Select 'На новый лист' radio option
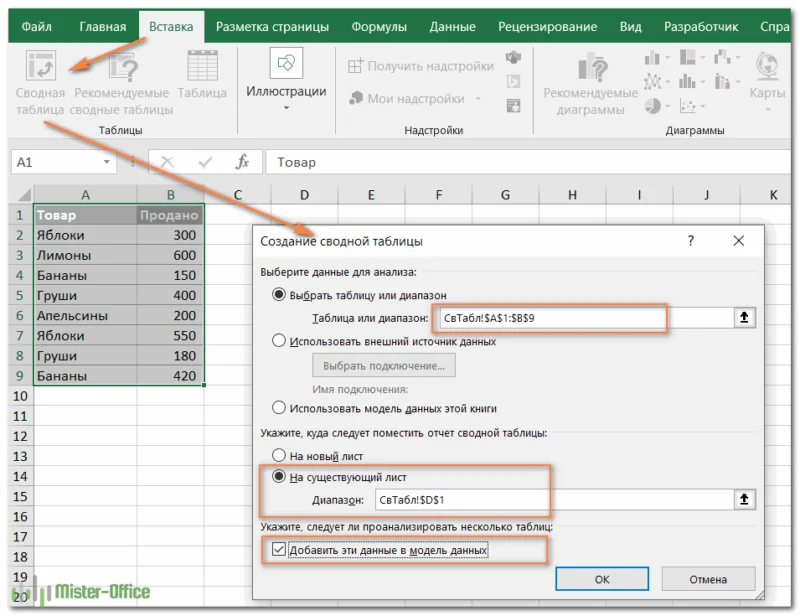The image size is (800, 616). tap(279, 456)
